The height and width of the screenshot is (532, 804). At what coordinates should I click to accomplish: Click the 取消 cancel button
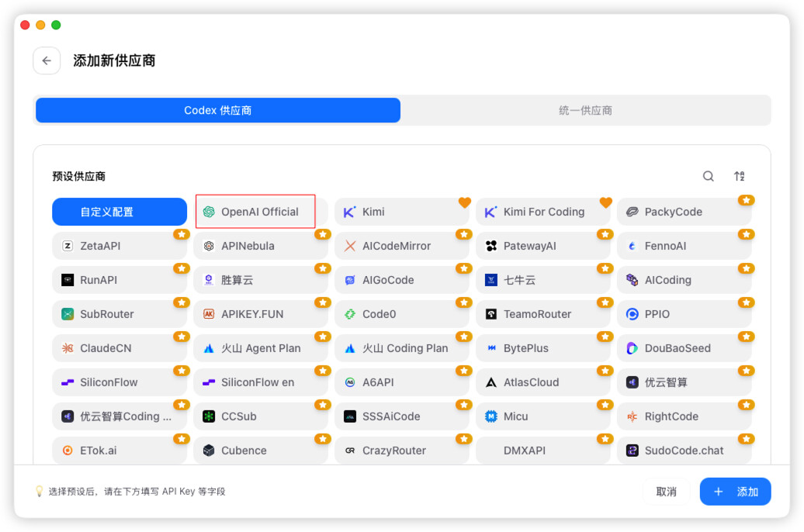pyautogui.click(x=666, y=492)
